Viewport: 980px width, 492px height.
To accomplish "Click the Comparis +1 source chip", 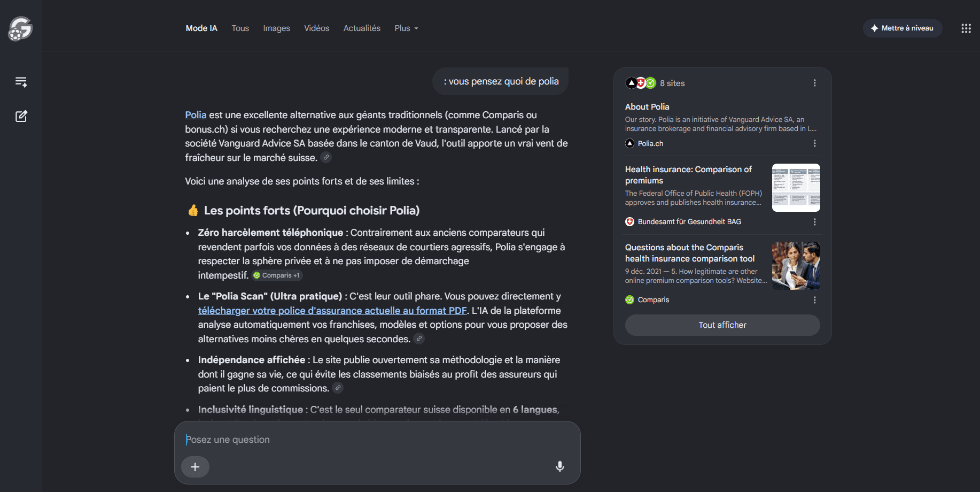I will [277, 275].
